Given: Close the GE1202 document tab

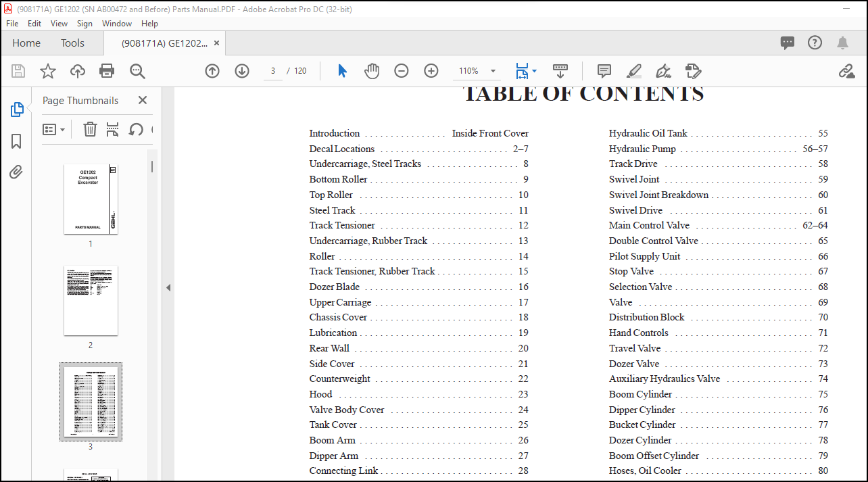Looking at the screenshot, I should pyautogui.click(x=217, y=43).
